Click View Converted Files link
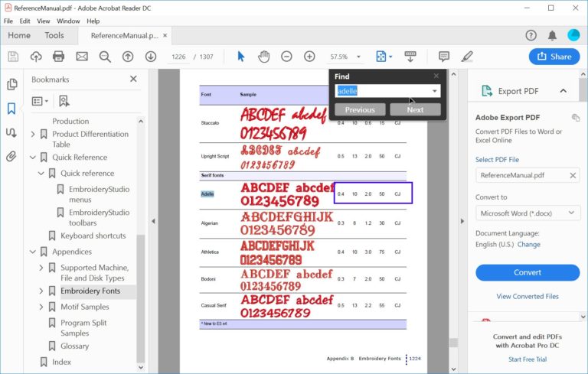This screenshot has width=588, height=374. coord(528,296)
